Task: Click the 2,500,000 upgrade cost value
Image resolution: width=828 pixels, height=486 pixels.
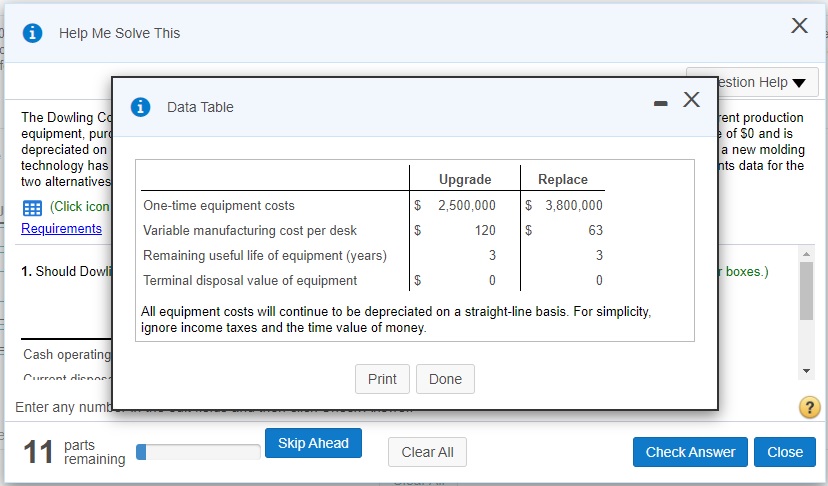Action: pyautogui.click(x=467, y=205)
